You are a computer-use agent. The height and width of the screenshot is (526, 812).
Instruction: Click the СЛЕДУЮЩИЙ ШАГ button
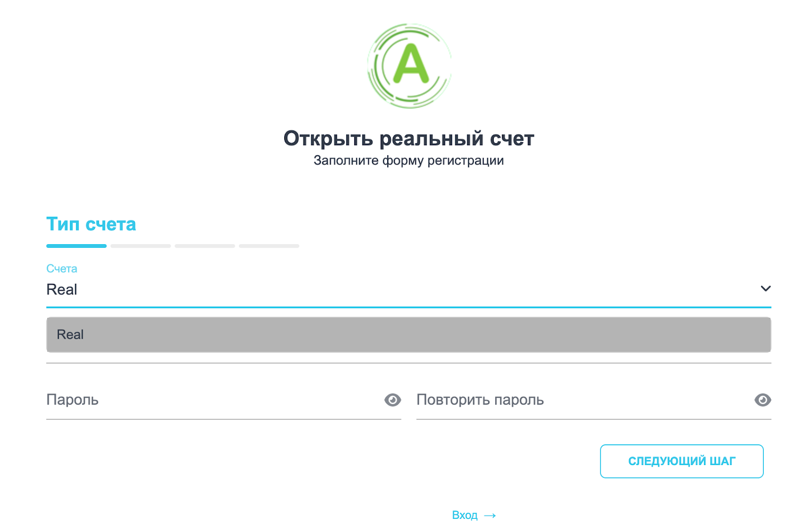(x=682, y=461)
